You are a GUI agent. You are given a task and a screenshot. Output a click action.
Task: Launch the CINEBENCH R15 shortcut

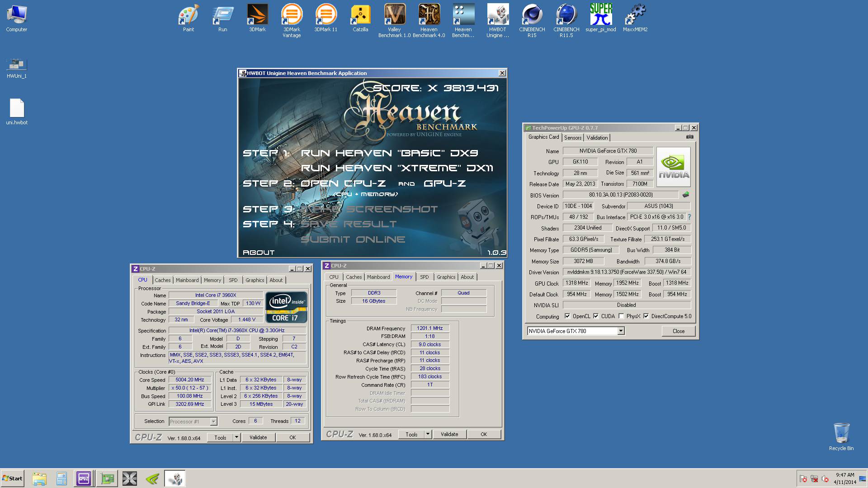coord(532,20)
